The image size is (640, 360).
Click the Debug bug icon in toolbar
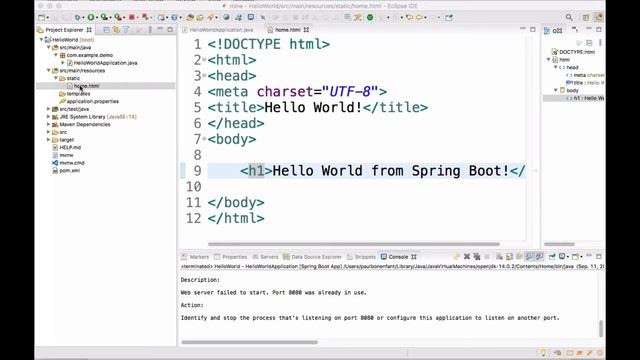tap(78, 18)
